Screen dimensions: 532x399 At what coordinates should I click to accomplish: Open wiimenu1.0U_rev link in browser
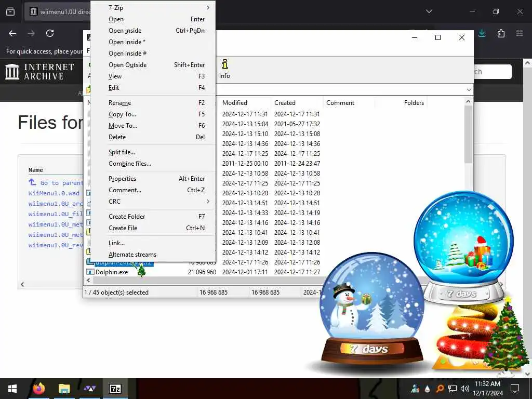[56, 245]
